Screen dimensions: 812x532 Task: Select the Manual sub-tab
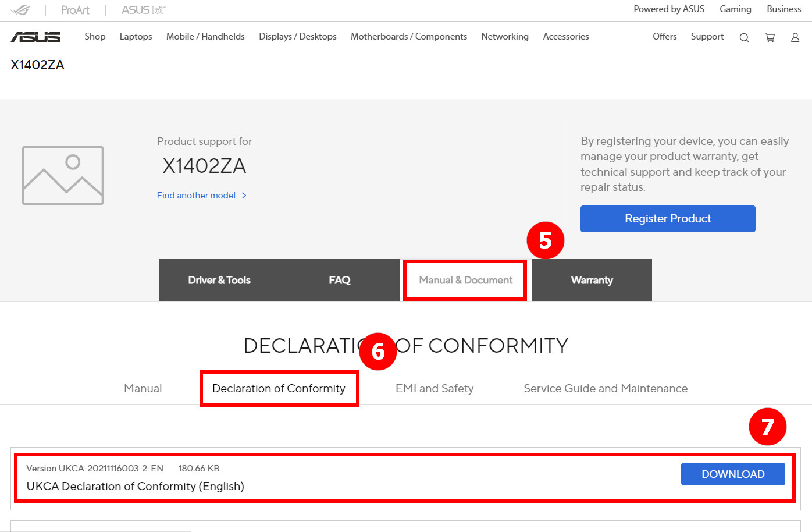coord(143,388)
